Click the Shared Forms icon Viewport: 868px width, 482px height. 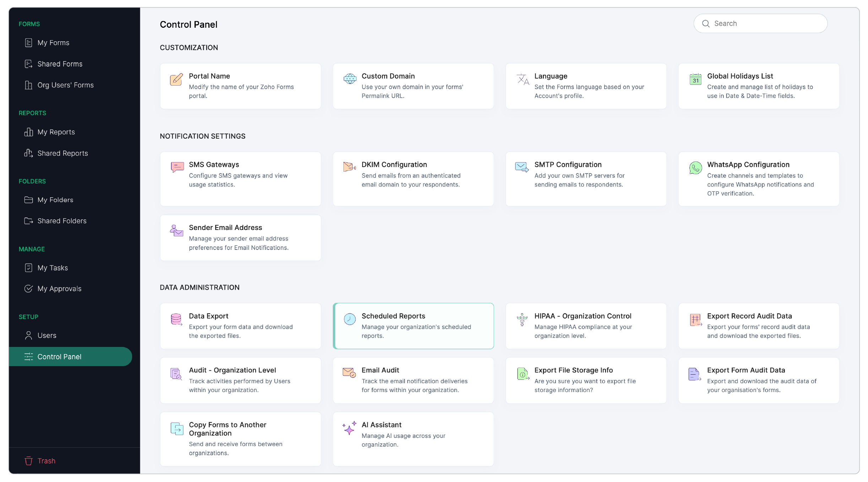tap(29, 64)
